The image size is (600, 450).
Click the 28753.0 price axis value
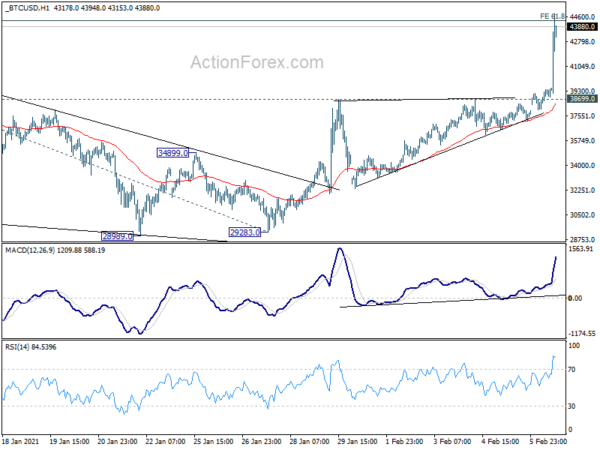coord(582,240)
